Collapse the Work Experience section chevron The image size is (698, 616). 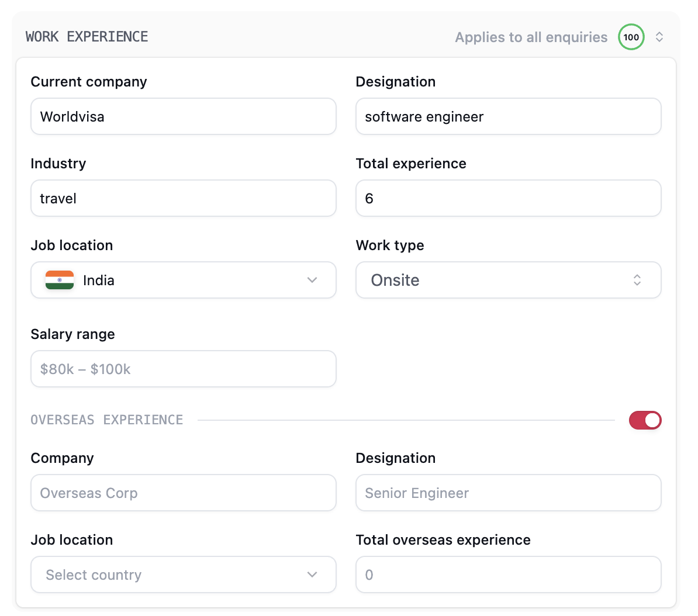point(659,37)
